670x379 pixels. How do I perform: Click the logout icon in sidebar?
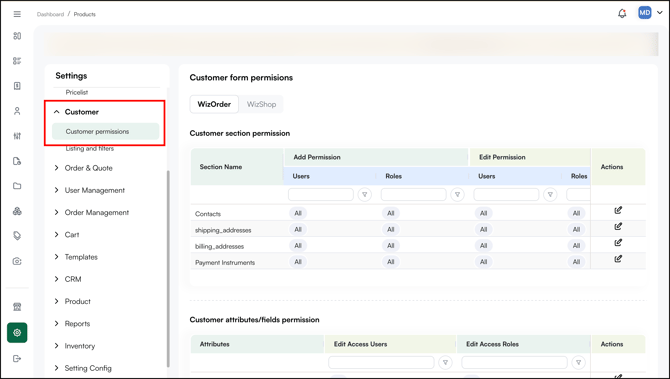click(17, 358)
